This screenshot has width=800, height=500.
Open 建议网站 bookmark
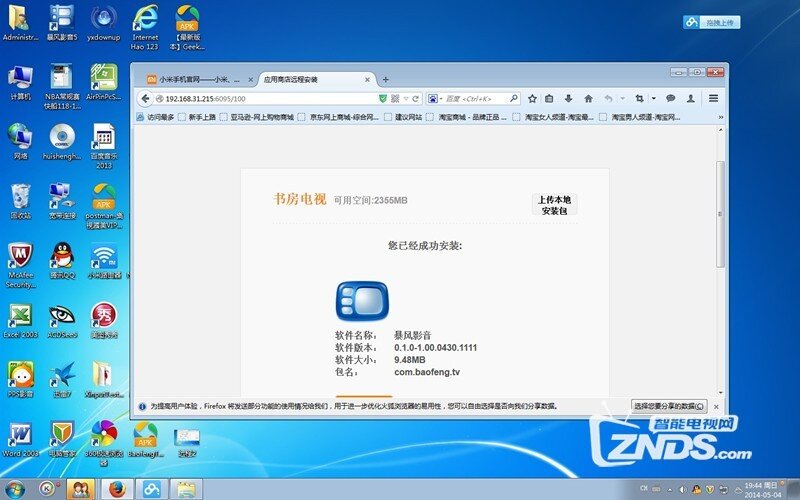404,117
